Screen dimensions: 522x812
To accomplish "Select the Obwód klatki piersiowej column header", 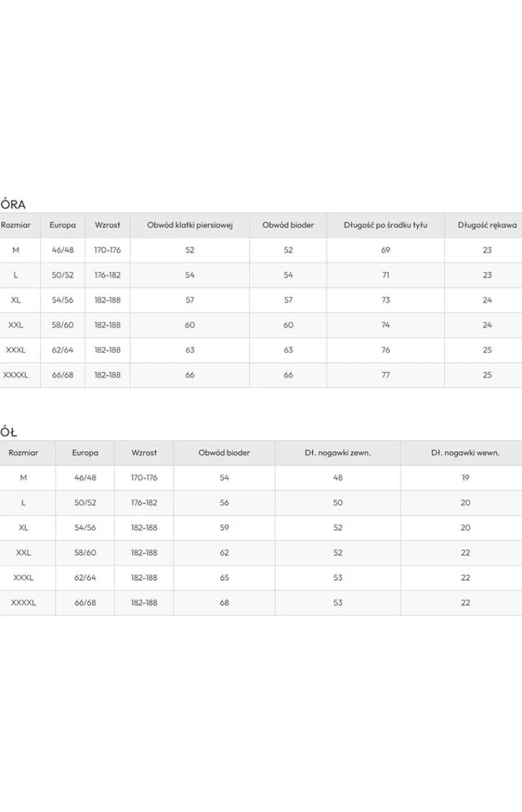I will [189, 225].
